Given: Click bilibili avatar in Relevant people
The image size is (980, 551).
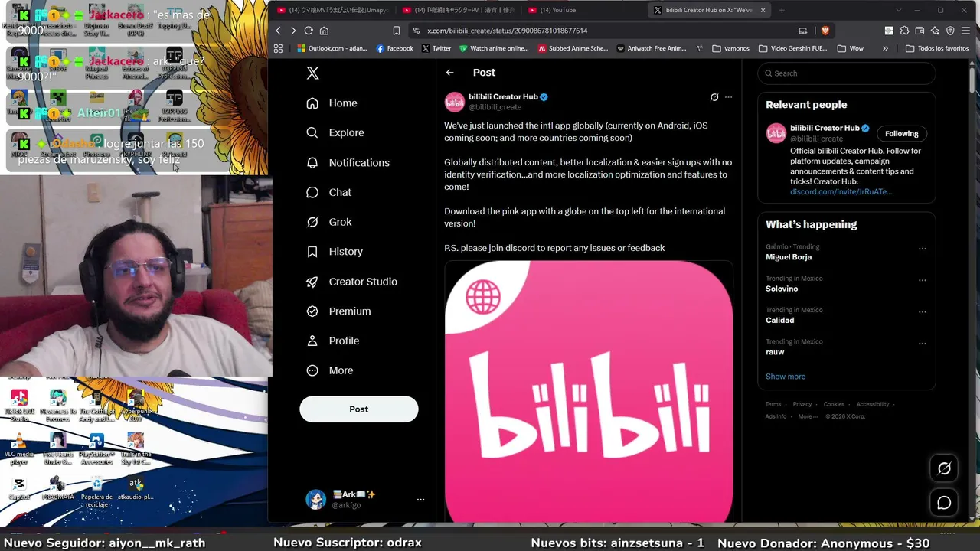Looking at the screenshot, I should tap(776, 133).
